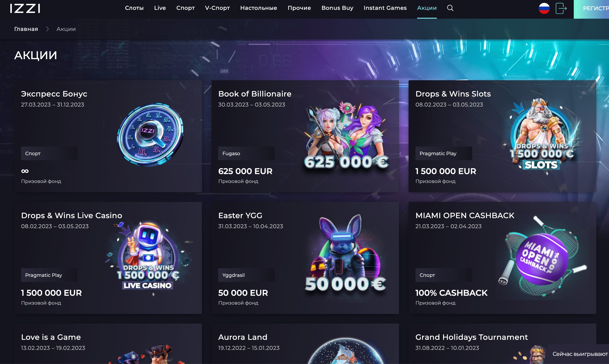Screen dimensions: 609x364
Task: Click the Главная breadcrumb link
Action: pyautogui.click(x=26, y=29)
